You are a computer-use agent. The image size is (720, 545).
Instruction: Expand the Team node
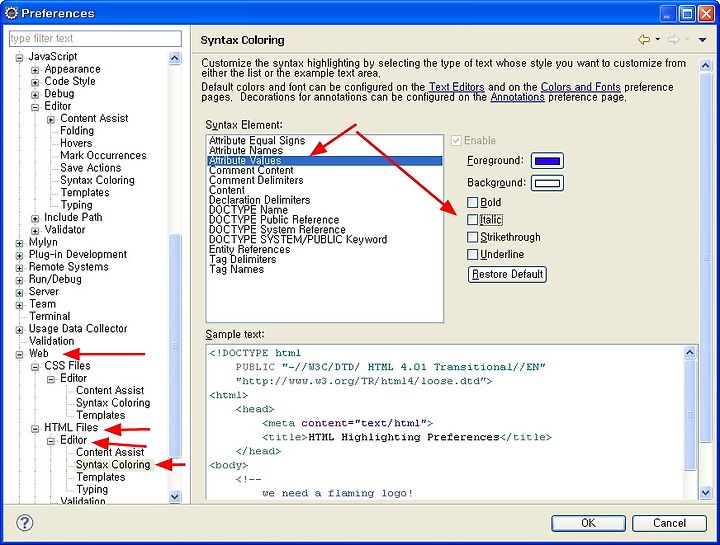point(19,305)
